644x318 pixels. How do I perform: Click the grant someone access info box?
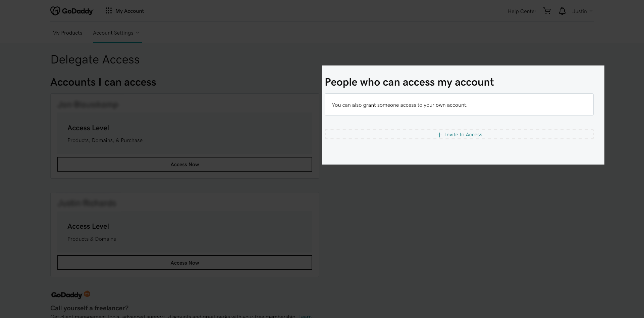[x=459, y=105]
